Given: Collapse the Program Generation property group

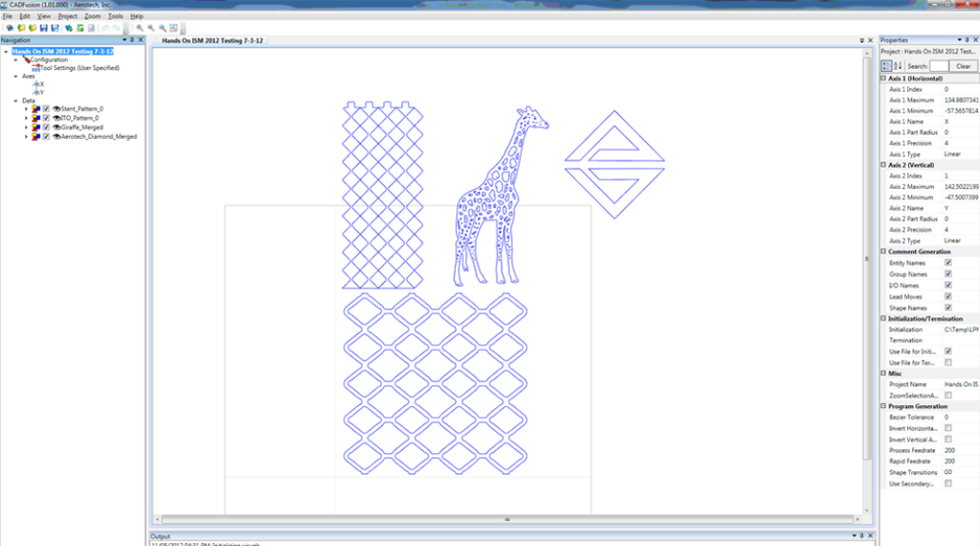Looking at the screenshot, I should coord(883,406).
